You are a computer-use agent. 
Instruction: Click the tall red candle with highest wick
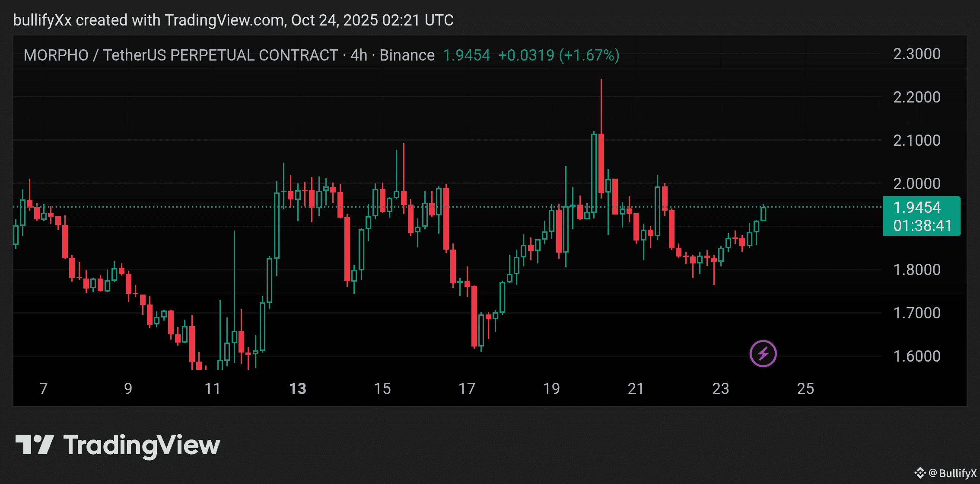601,162
